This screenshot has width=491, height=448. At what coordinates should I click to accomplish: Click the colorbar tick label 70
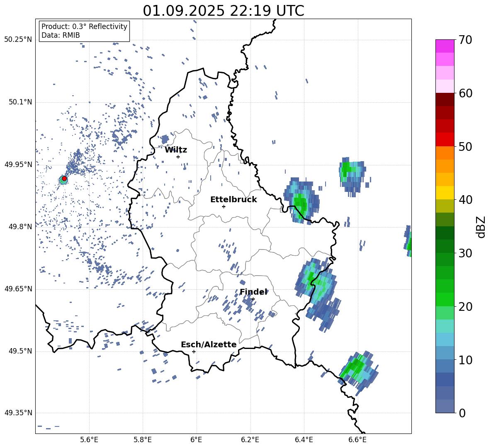pos(465,40)
